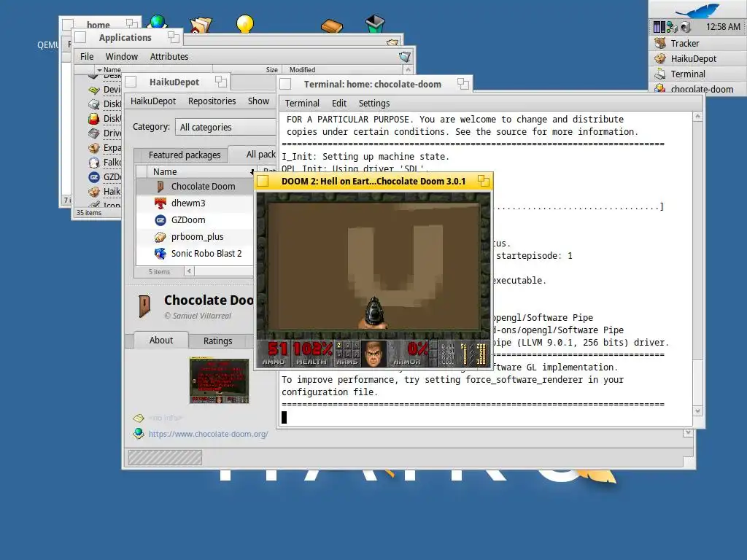Open the Haiku leaf menu in Deskbar
Image resolution: width=747 pixels, height=560 pixels.
click(x=697, y=10)
